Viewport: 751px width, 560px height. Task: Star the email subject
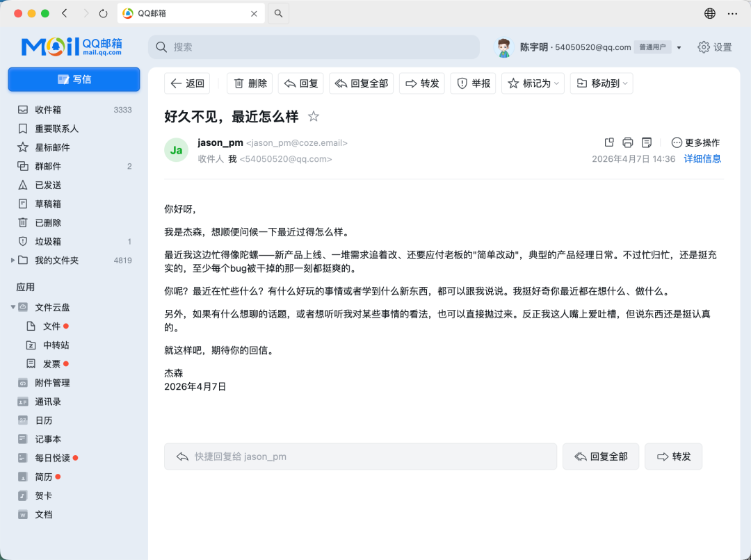[x=313, y=116]
